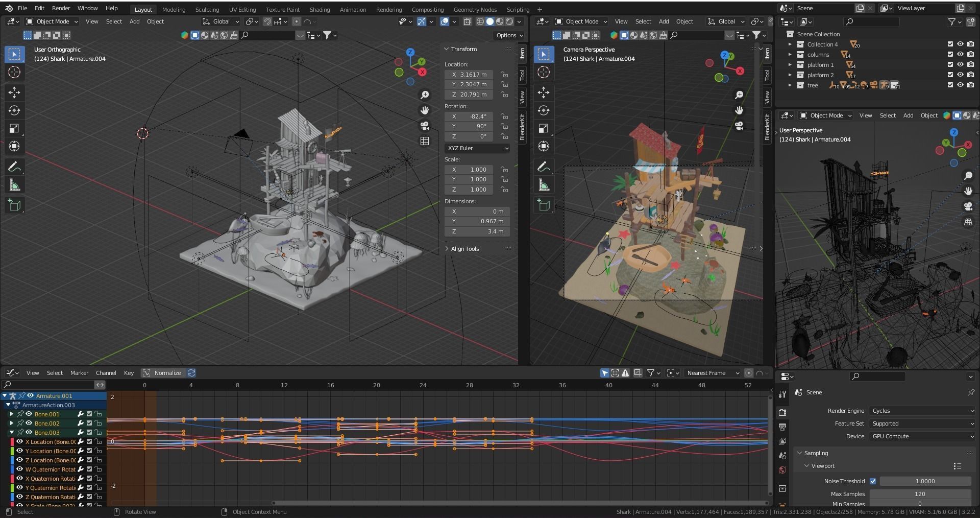Image resolution: width=980 pixels, height=518 pixels.
Task: Toggle Noise Threshold checkbox
Action: [873, 481]
